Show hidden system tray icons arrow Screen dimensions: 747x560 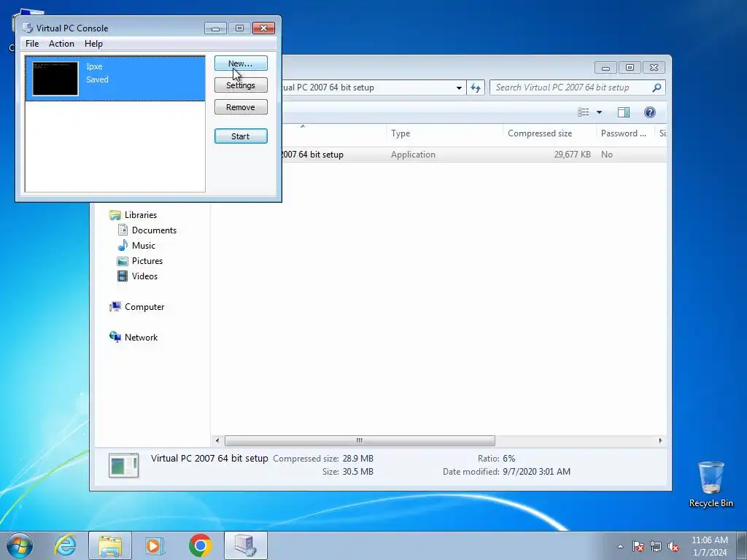click(620, 547)
